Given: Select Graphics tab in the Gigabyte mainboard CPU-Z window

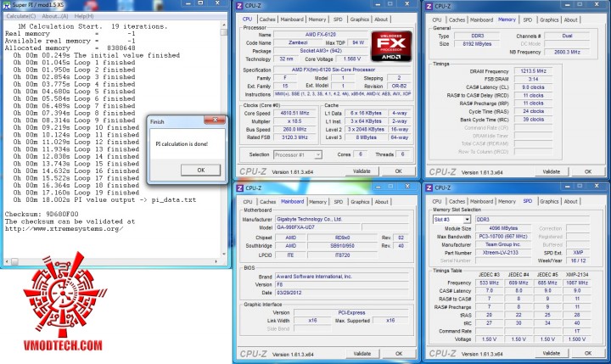Looking at the screenshot, I should 360,202.
